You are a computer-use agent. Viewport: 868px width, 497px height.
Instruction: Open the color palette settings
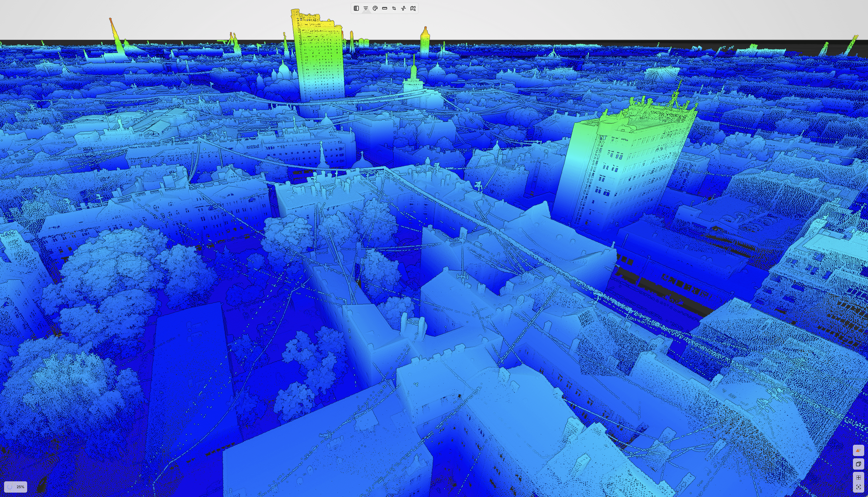375,9
